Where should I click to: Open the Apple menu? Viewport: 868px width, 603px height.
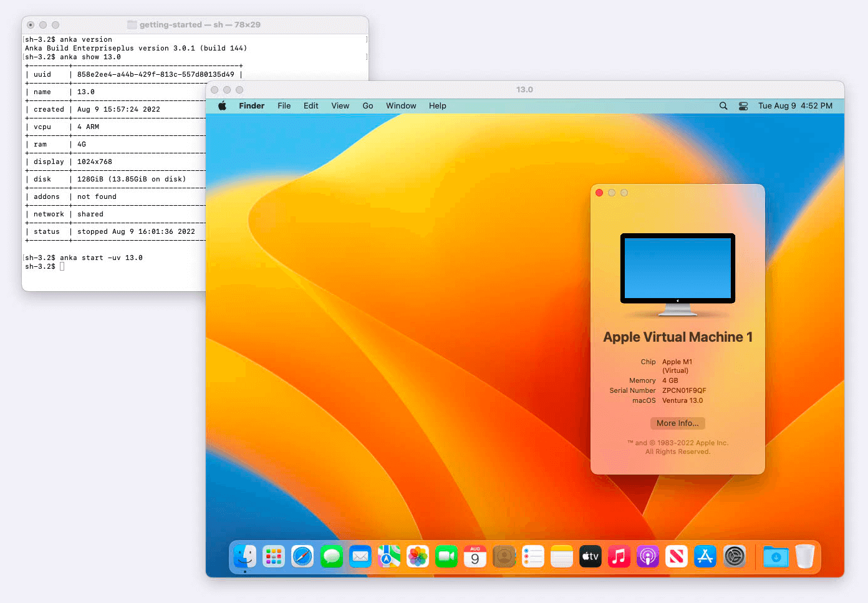pos(223,106)
